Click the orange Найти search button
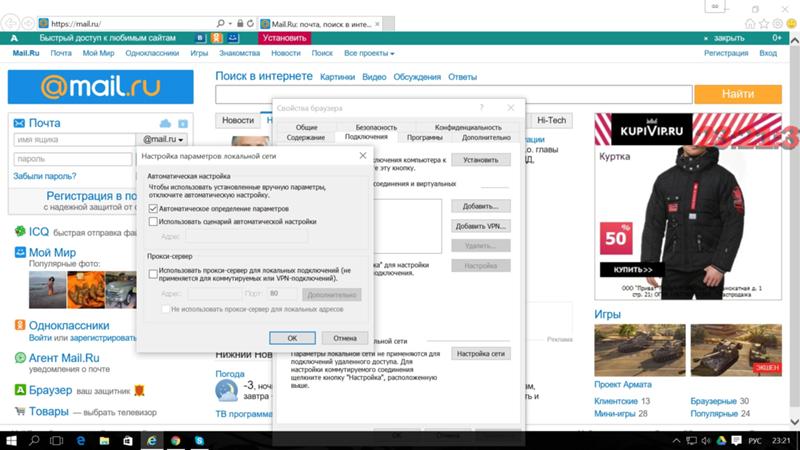800x450 pixels. [738, 94]
